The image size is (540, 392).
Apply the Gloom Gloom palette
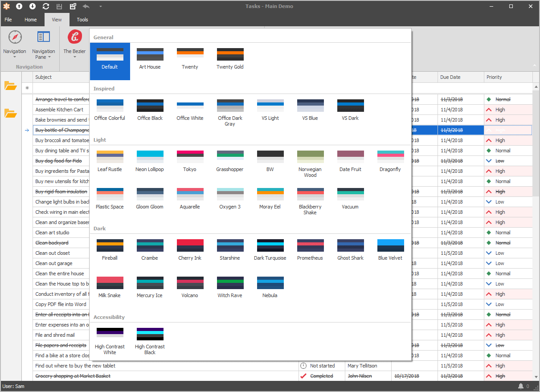coord(150,201)
